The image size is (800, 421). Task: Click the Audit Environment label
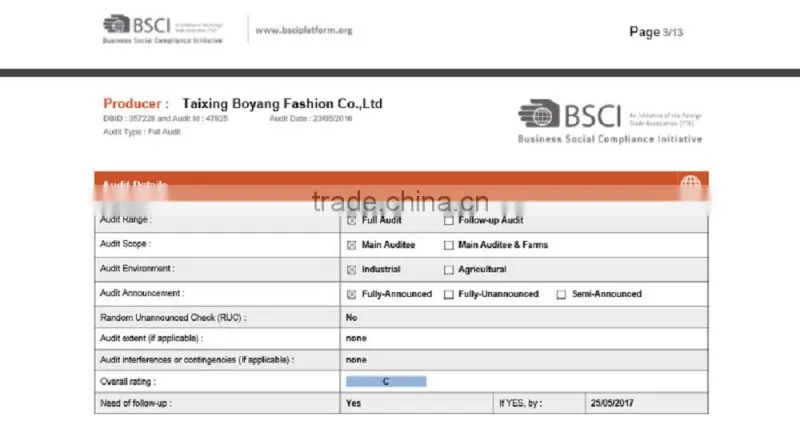(x=137, y=268)
